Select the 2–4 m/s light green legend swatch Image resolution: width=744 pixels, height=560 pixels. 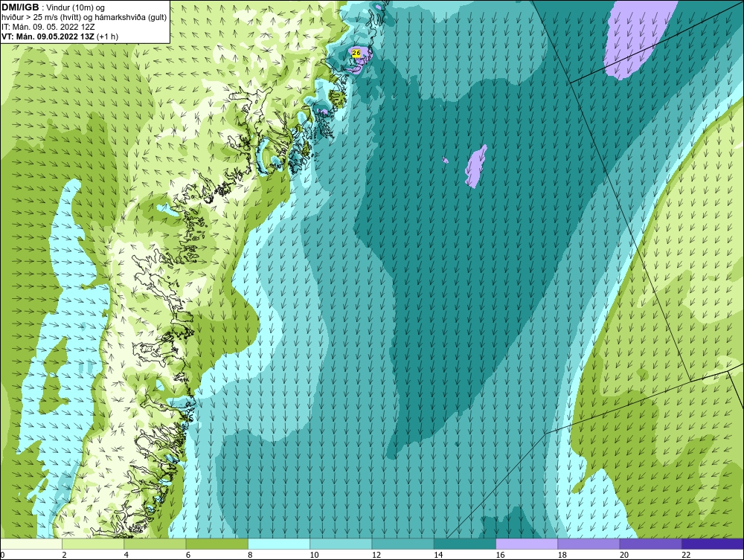pos(93,544)
